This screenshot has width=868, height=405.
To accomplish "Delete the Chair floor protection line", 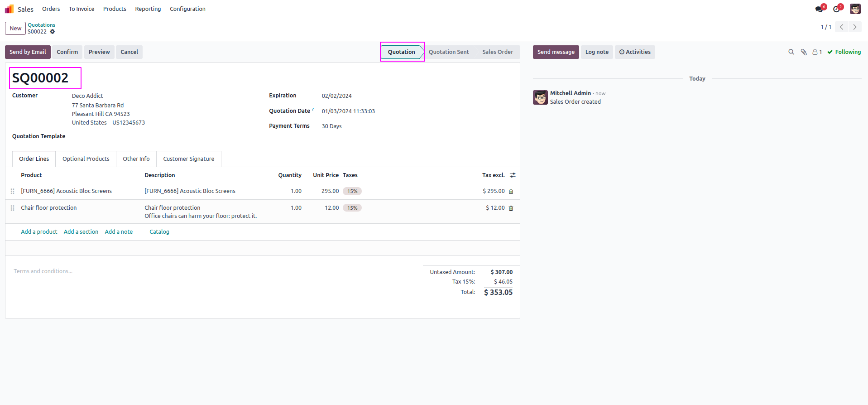I will 511,208.
